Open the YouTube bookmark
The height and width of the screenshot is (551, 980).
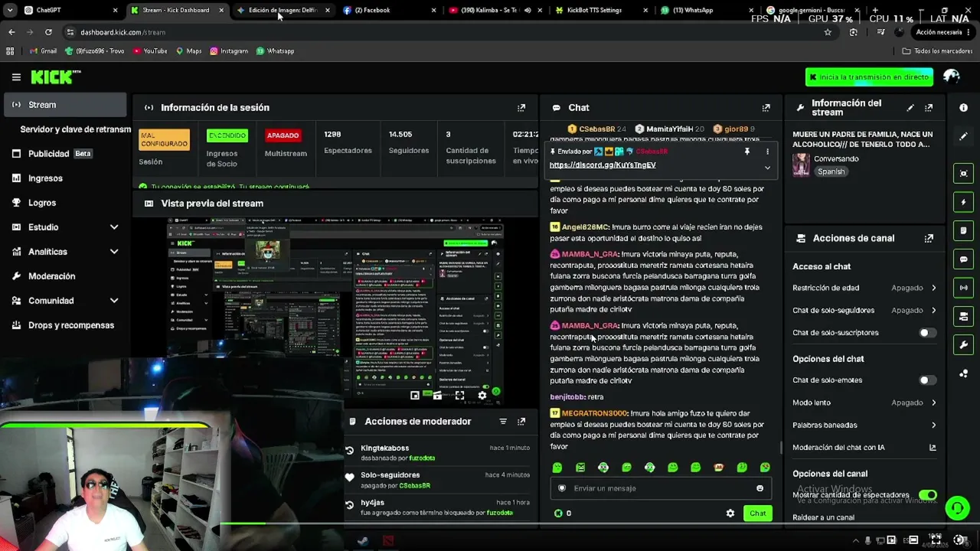[150, 51]
